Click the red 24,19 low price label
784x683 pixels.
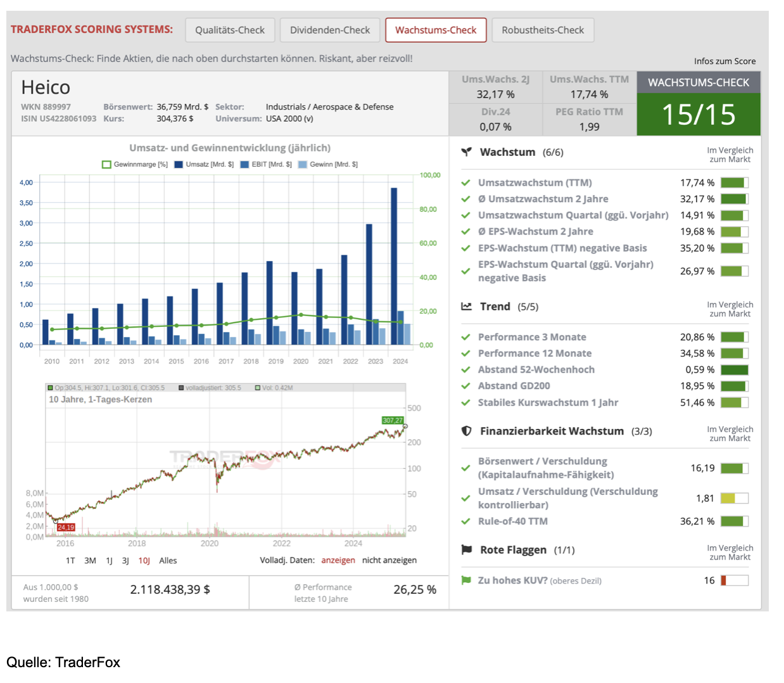[x=66, y=527]
